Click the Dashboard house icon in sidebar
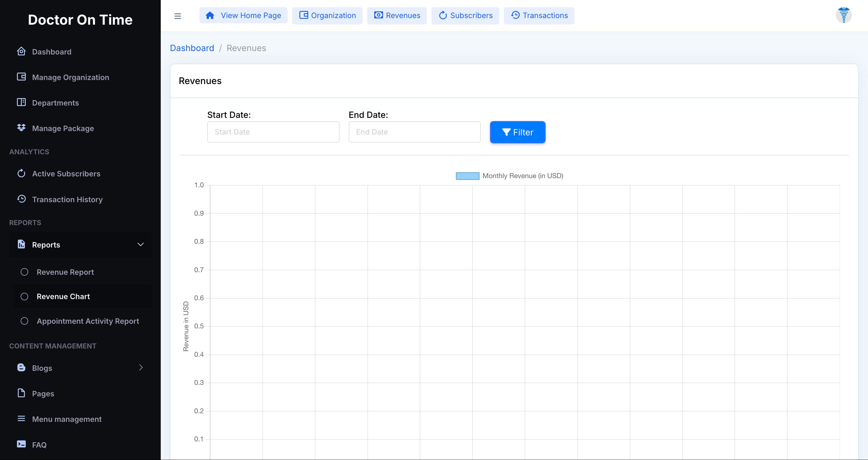This screenshot has width=868, height=460. pyautogui.click(x=21, y=52)
